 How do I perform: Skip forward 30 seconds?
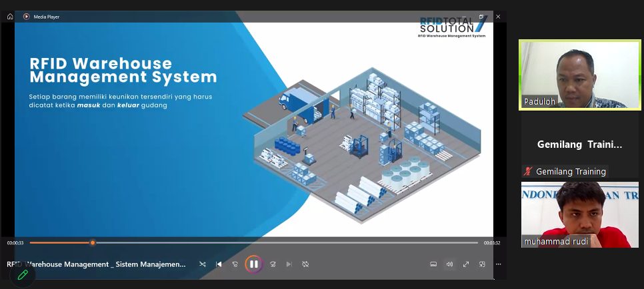tap(272, 264)
